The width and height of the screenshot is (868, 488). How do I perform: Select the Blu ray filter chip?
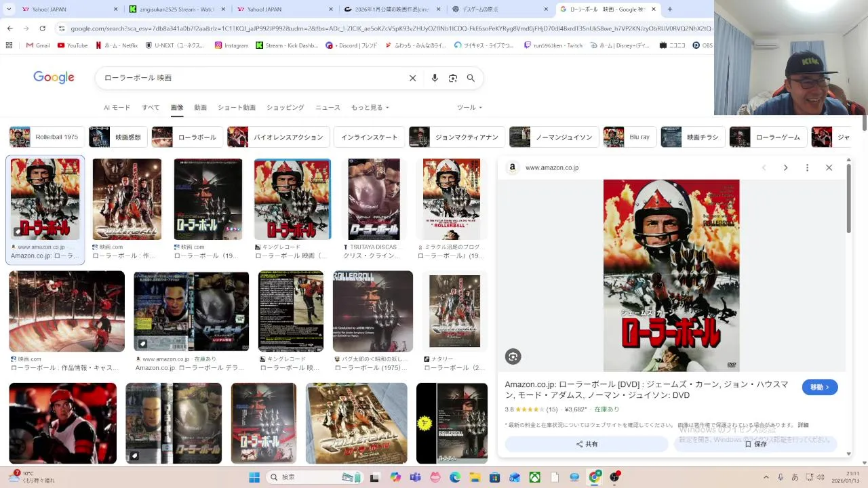point(630,137)
